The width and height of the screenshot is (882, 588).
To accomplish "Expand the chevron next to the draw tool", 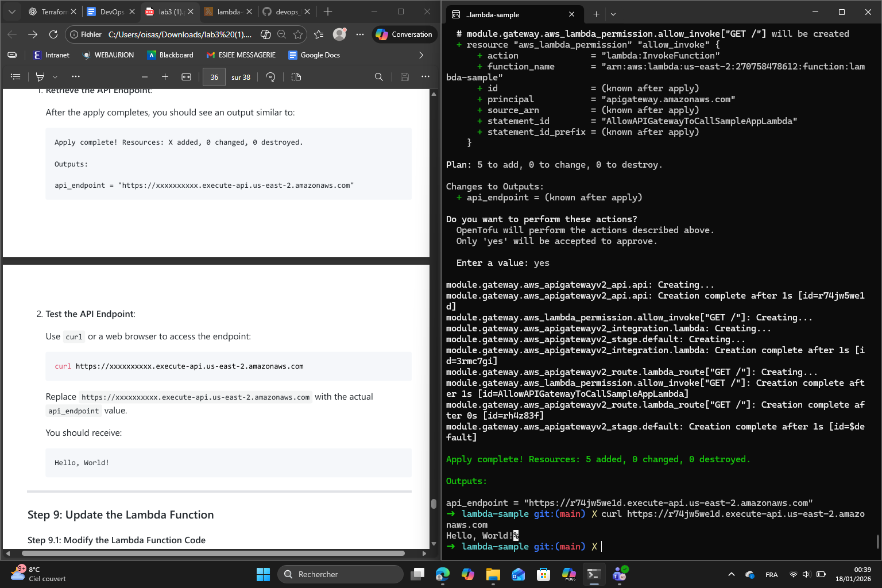I will [x=53, y=76].
